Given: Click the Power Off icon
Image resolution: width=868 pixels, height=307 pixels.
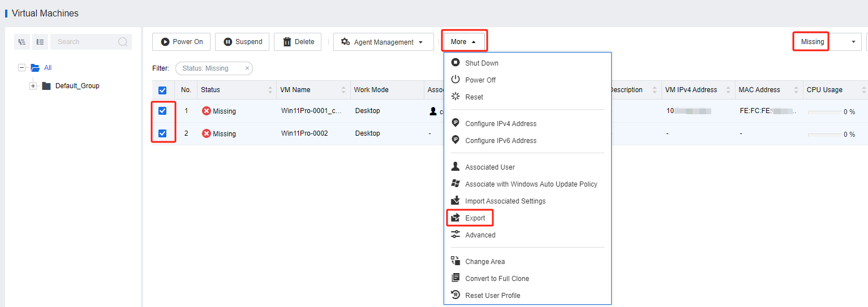Looking at the screenshot, I should point(456,80).
